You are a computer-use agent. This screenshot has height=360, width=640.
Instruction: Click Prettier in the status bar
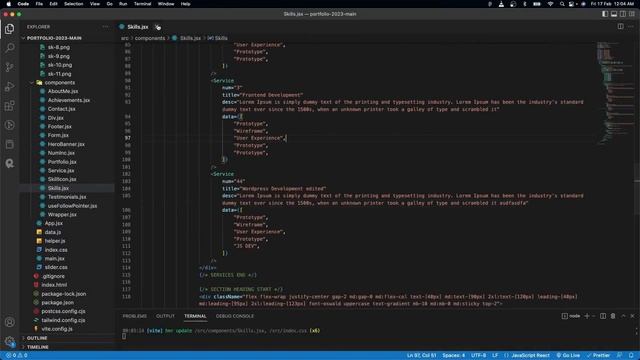point(598,356)
